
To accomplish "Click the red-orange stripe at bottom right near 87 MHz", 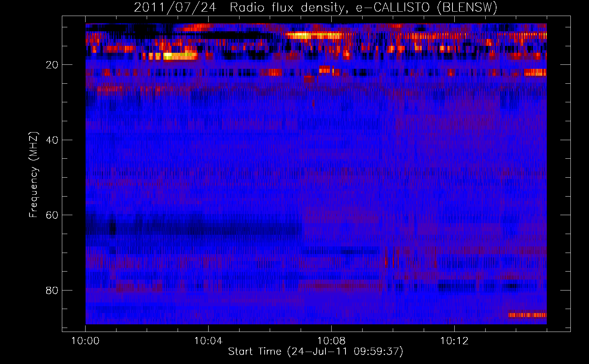I will pos(527,315).
